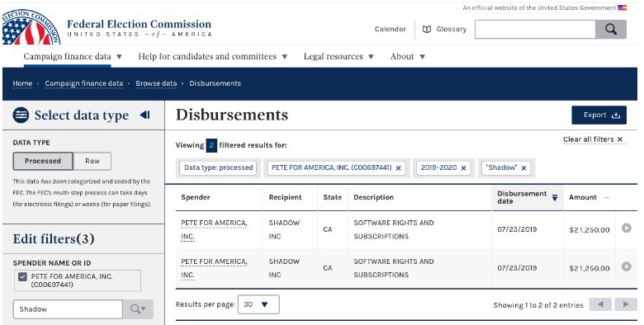The width and height of the screenshot is (644, 325).
Task: Click the Select data type filter icon
Action: tap(21, 115)
